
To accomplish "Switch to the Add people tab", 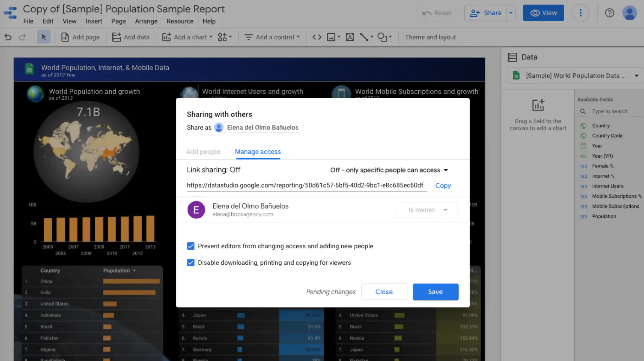I will [203, 152].
